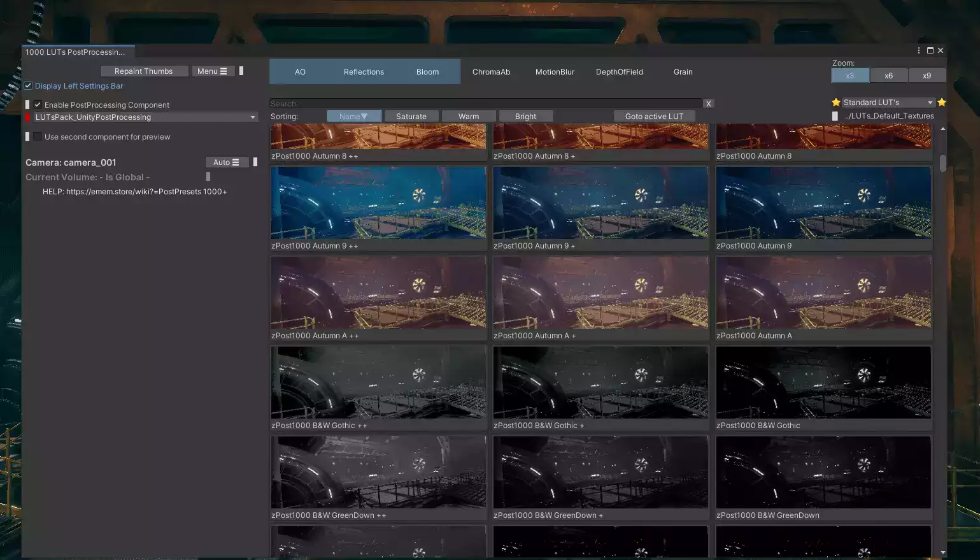This screenshot has height=560, width=980.
Task: Click the scrollbar down arrow
Action: point(942,552)
